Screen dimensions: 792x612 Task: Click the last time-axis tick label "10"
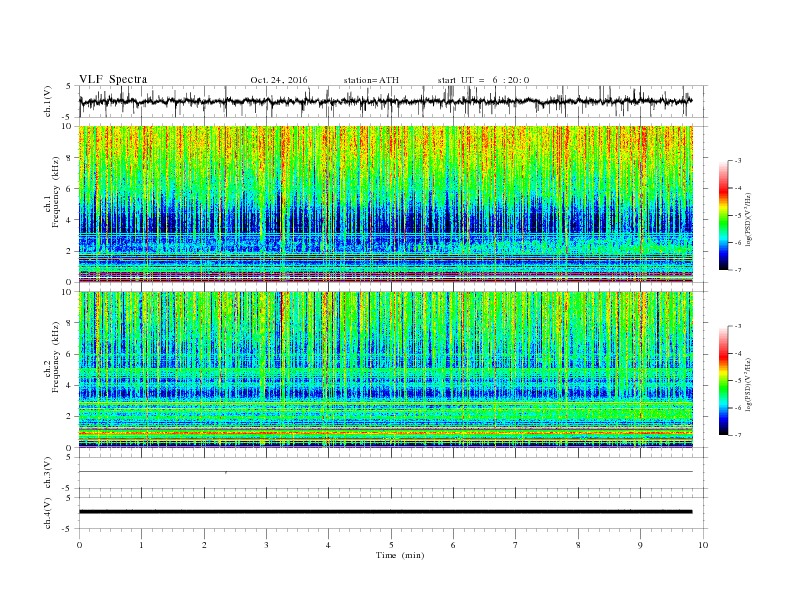703,545
